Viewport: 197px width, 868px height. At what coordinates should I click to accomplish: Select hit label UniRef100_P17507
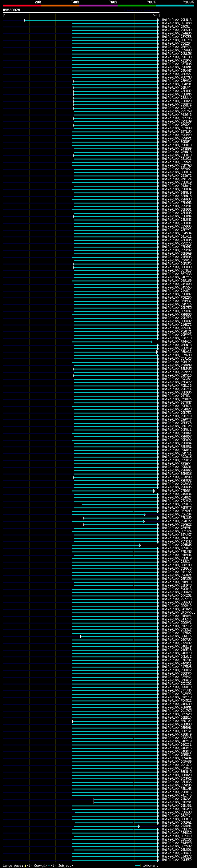[x=176, y=633]
